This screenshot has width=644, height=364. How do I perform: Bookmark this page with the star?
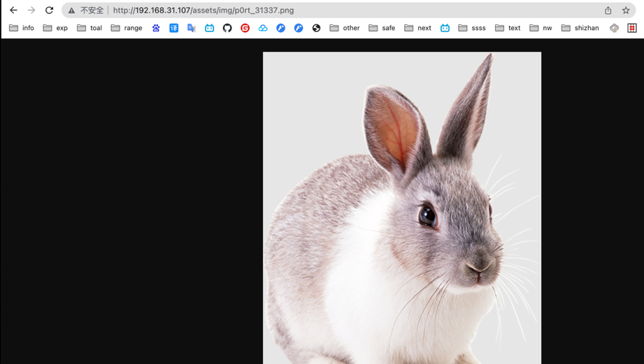pos(626,10)
